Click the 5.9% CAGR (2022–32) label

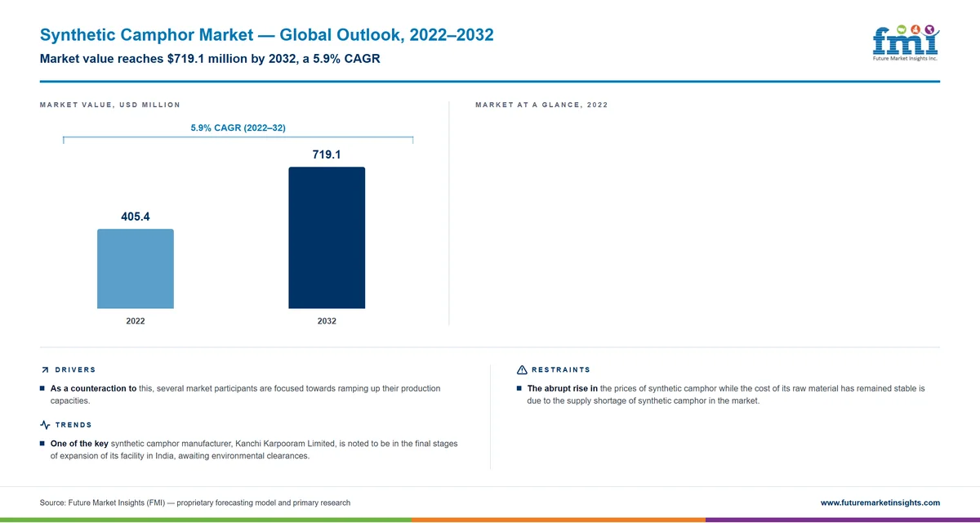pos(238,127)
